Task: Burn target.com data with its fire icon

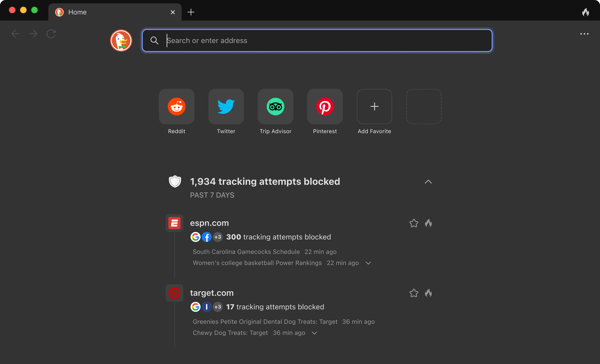Action: [428, 293]
